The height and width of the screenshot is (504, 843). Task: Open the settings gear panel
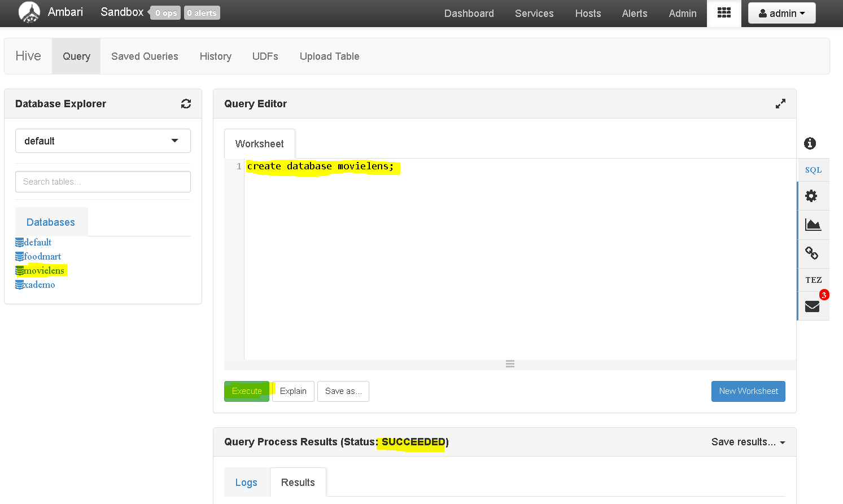point(811,196)
